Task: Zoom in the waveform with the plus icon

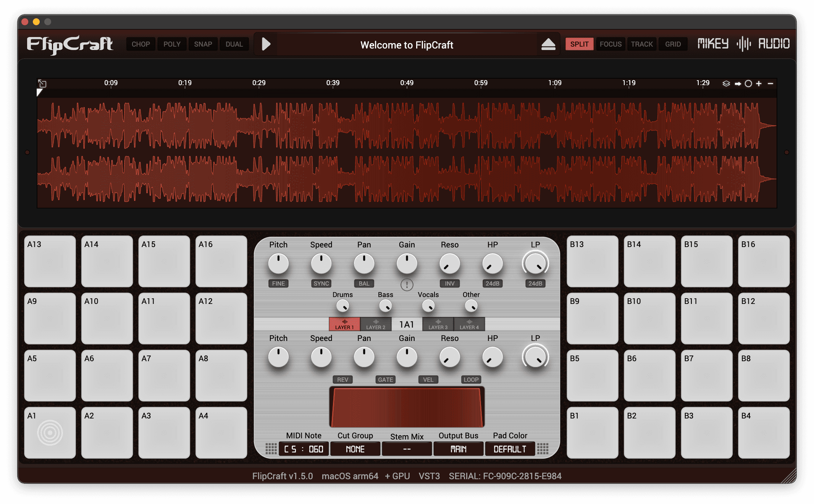Action: point(759,83)
